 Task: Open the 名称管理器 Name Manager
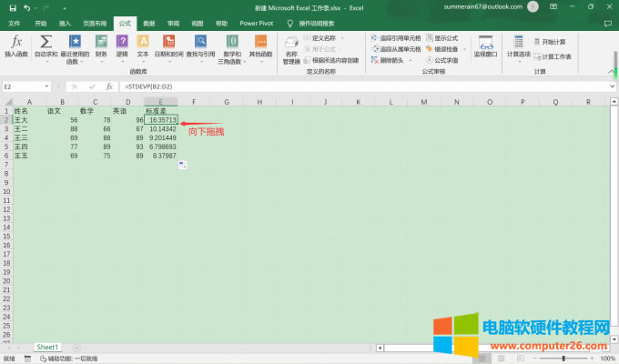(x=291, y=46)
